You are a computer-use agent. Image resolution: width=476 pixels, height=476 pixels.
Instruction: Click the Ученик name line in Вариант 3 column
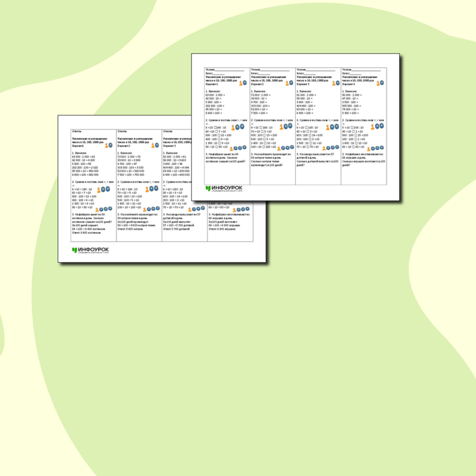[315, 70]
